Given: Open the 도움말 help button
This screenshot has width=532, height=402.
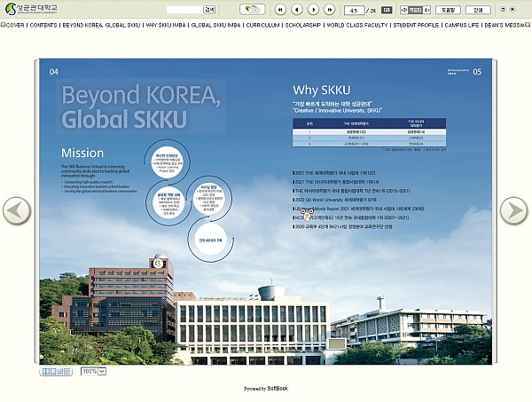Looking at the screenshot, I should (x=448, y=10).
